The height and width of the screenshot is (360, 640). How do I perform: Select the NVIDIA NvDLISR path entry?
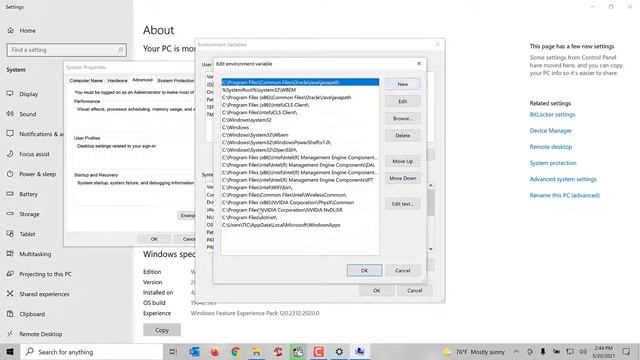pos(300,210)
